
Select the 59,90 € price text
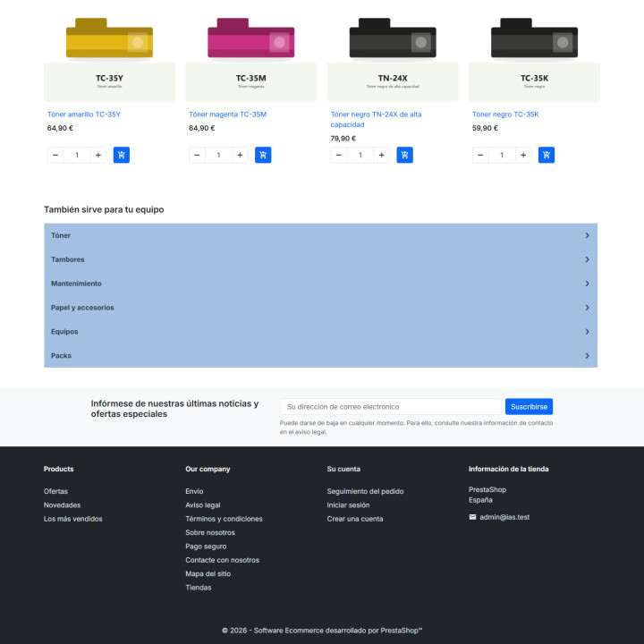485,128
